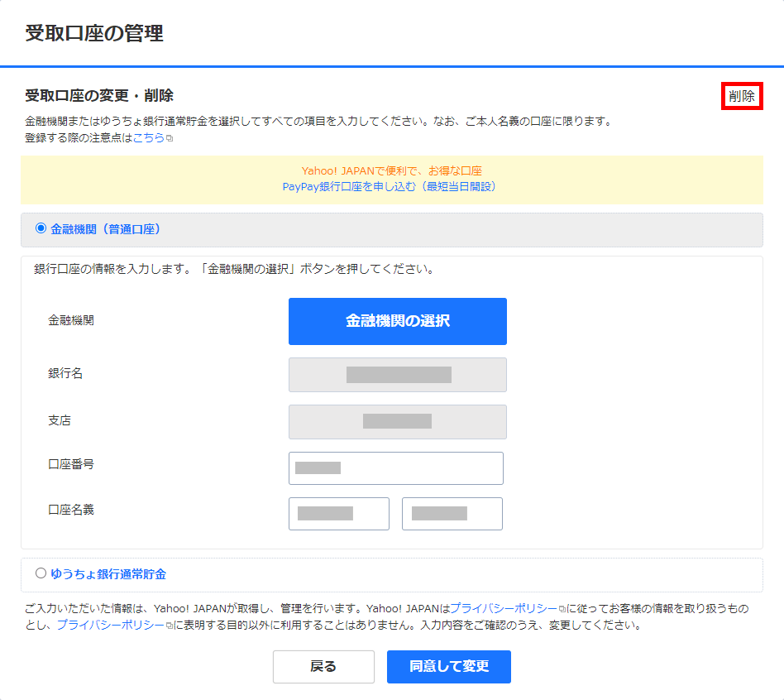The width and height of the screenshot is (784, 700).
Task: Click the 口座名義 label
Action: tap(71, 510)
